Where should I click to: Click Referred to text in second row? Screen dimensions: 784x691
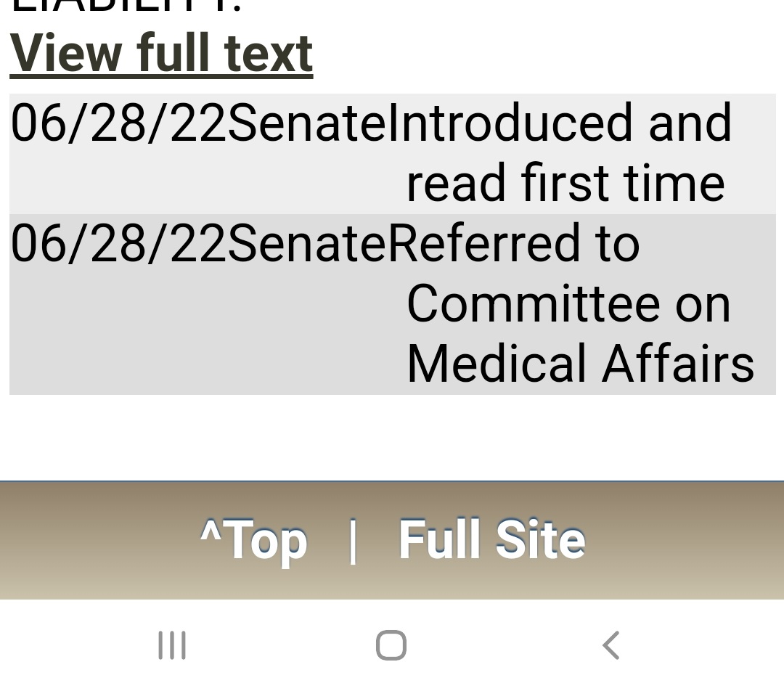point(513,243)
